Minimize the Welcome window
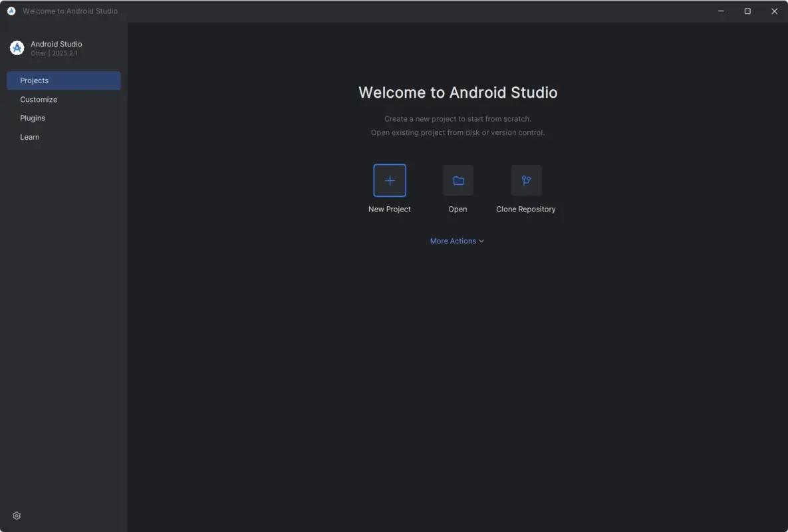788x532 pixels. pos(721,11)
